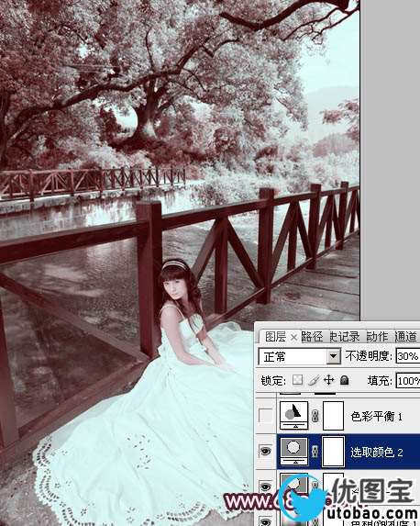The height and width of the screenshot is (526, 420).
Task: Click the lock all padlock icon
Action: pos(344,380)
